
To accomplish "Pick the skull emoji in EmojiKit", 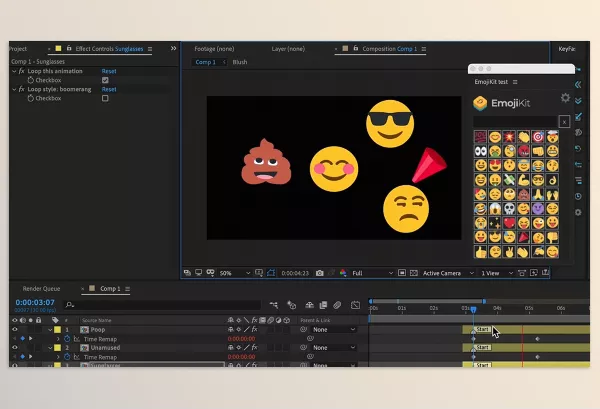I will 509,209.
